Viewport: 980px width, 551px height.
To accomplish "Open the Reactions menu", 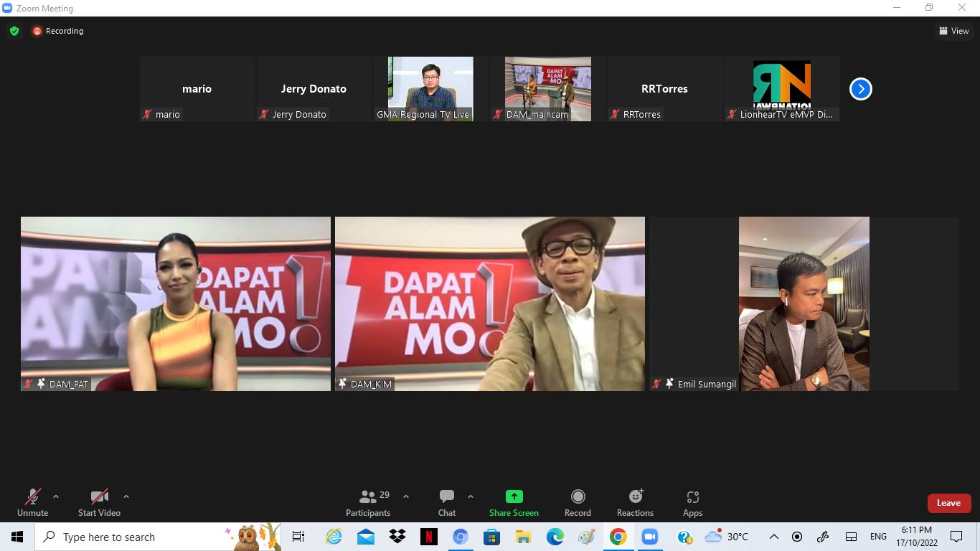I will point(635,502).
